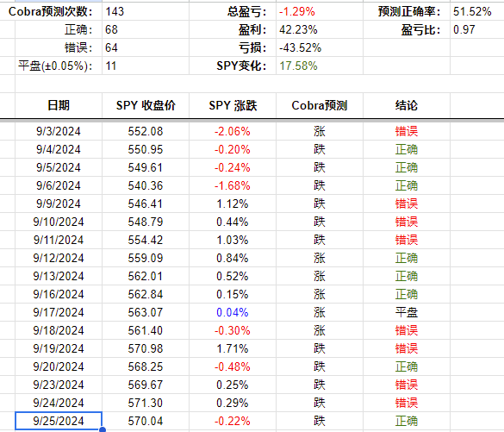Click the 平盘 conclusion for 9/17/2024
The width and height of the screenshot is (504, 432).
tap(407, 312)
